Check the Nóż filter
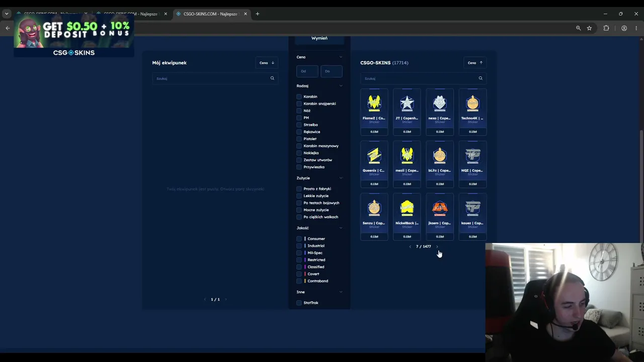This screenshot has height=362, width=644. (x=299, y=111)
